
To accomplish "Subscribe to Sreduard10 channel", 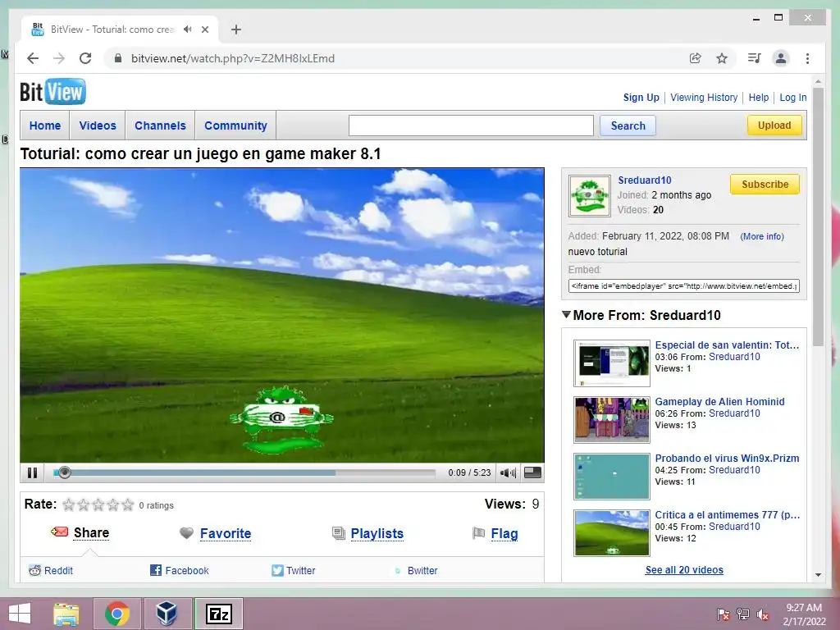I will (765, 185).
